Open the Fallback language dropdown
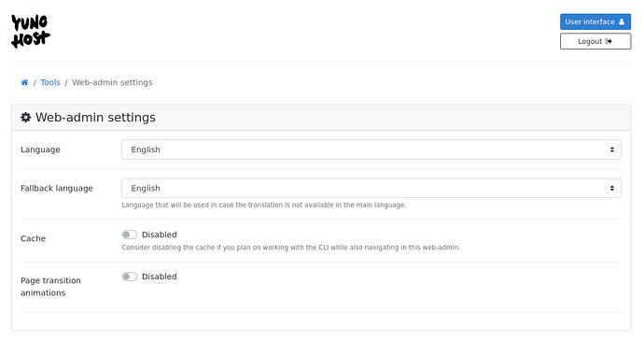The width and height of the screenshot is (644, 341). coord(371,188)
